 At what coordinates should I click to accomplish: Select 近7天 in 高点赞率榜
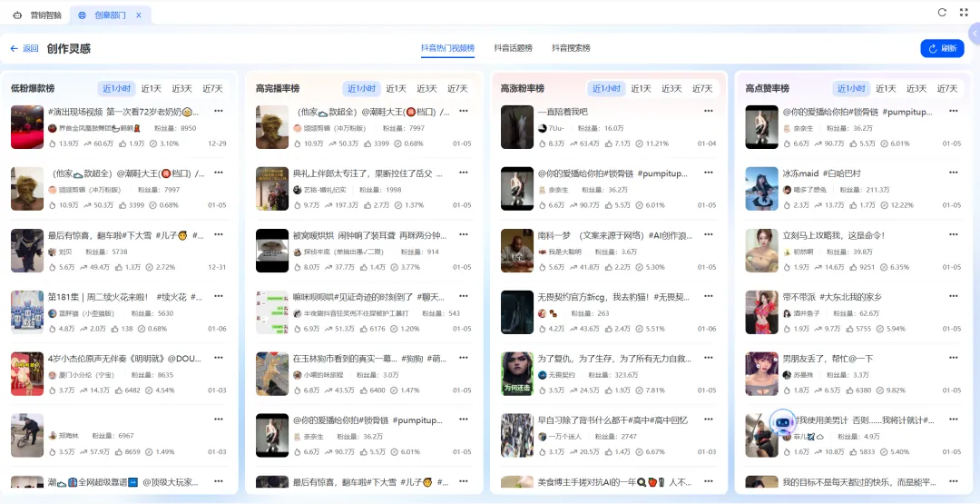(947, 89)
